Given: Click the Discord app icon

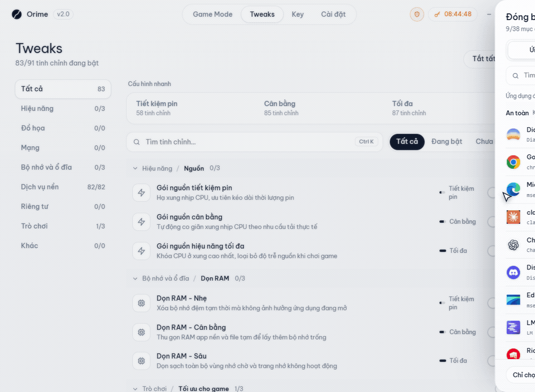Looking at the screenshot, I should point(513,272).
